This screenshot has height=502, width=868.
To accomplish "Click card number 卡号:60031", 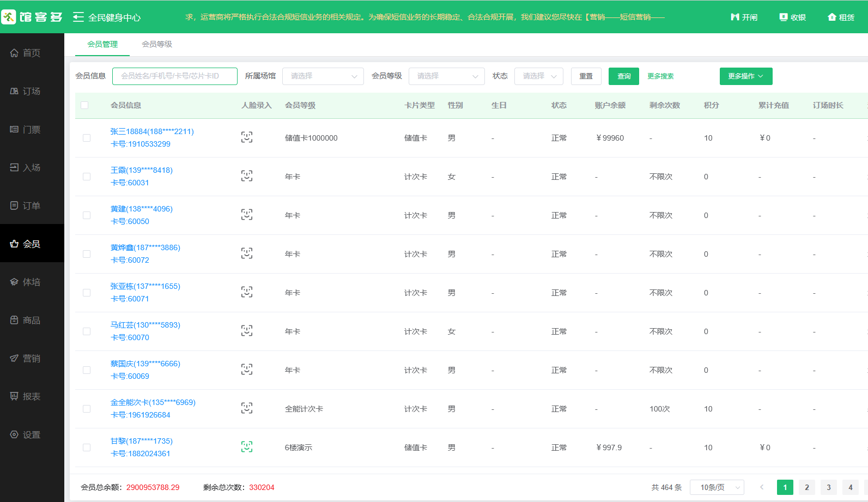I will (x=130, y=183).
